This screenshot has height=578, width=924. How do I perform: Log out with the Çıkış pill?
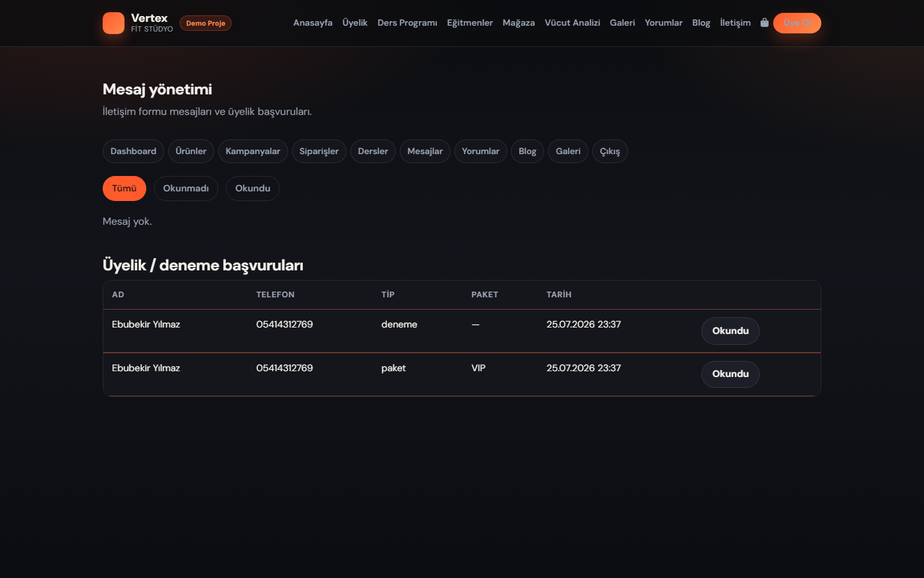point(610,152)
